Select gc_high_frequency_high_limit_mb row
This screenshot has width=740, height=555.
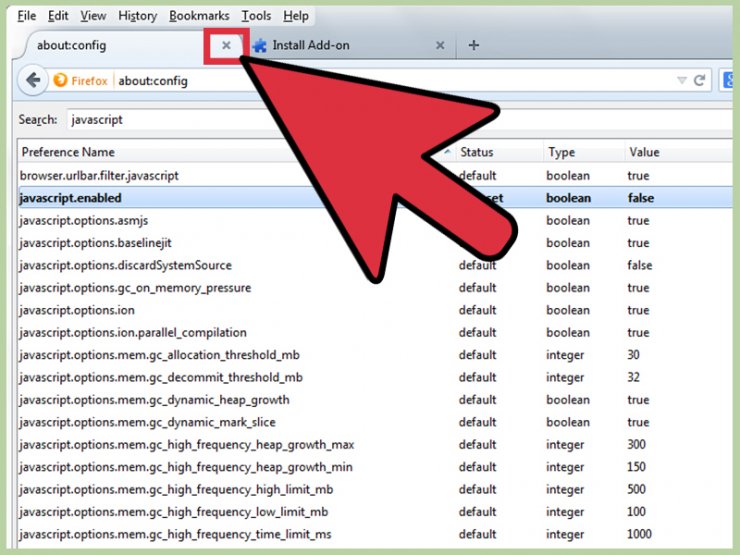click(x=375, y=489)
